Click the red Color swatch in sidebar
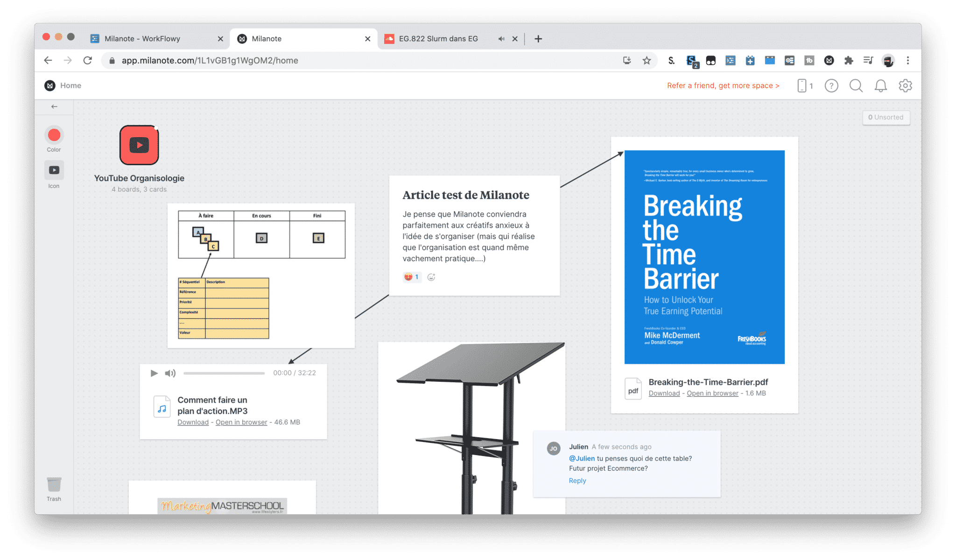 click(x=54, y=135)
